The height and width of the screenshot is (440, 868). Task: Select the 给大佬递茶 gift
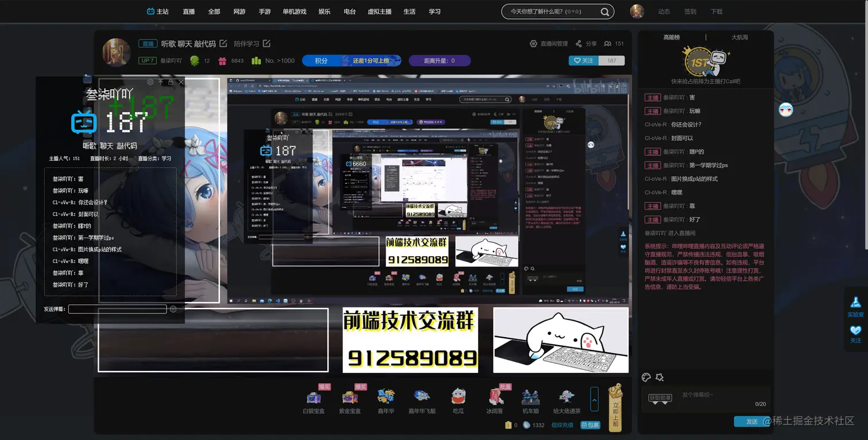pyautogui.click(x=567, y=400)
